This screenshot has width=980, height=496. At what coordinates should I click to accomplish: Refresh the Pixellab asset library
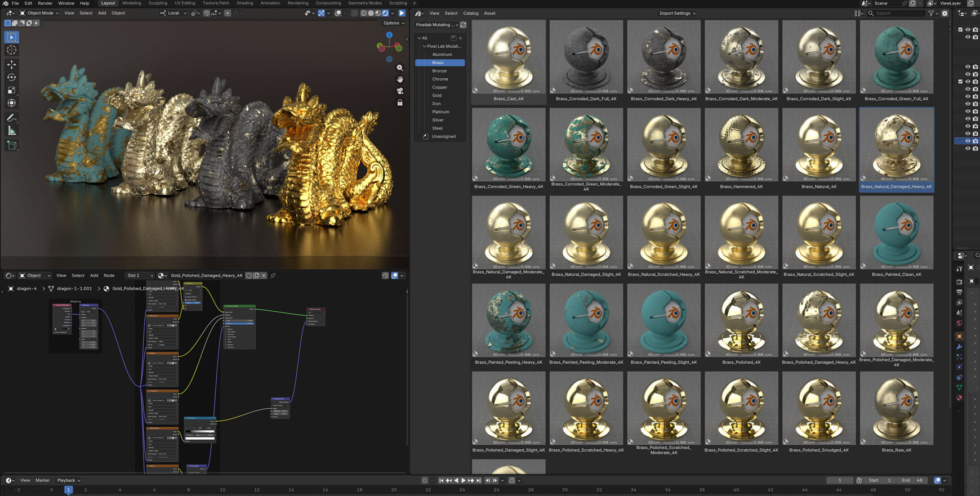click(463, 25)
